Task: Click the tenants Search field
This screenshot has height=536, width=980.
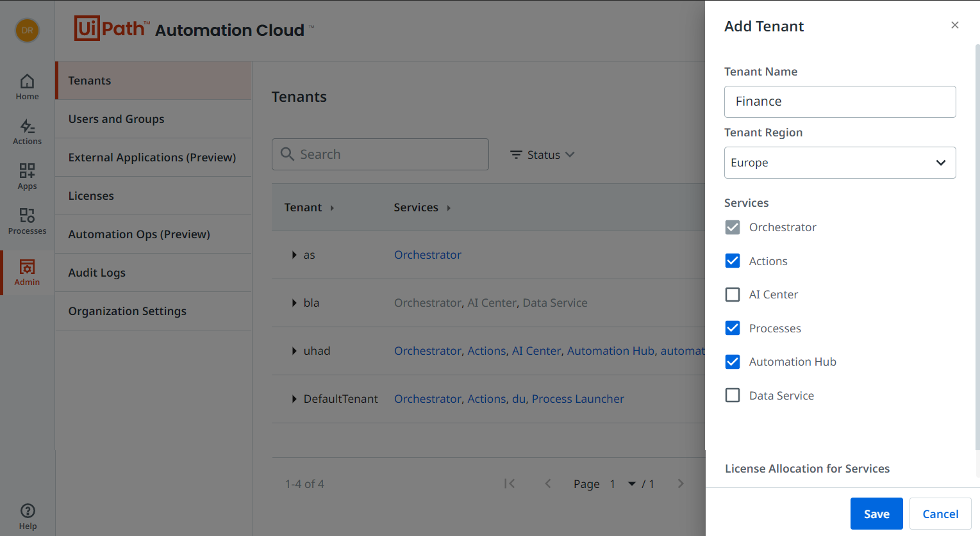Action: (x=380, y=154)
